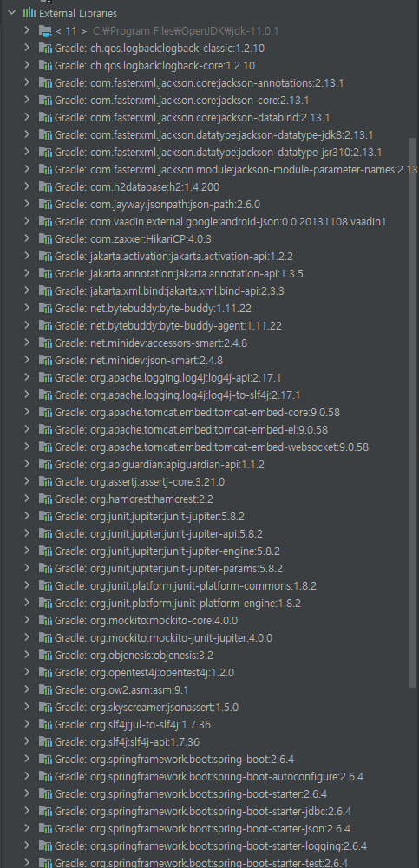Select org.slf4j:jul-to-slf4j:1.7.36 row
419x868 pixels.
coord(205,724)
